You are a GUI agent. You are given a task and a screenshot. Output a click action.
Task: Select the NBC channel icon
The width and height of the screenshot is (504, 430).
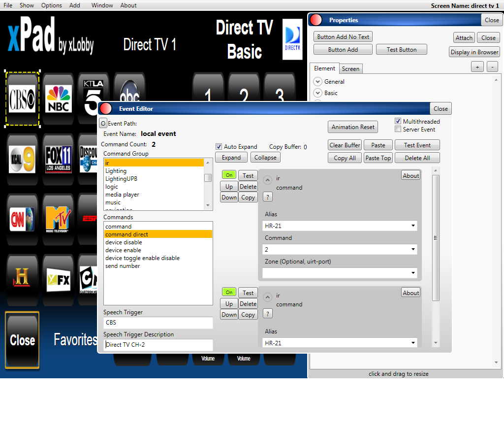(x=59, y=99)
